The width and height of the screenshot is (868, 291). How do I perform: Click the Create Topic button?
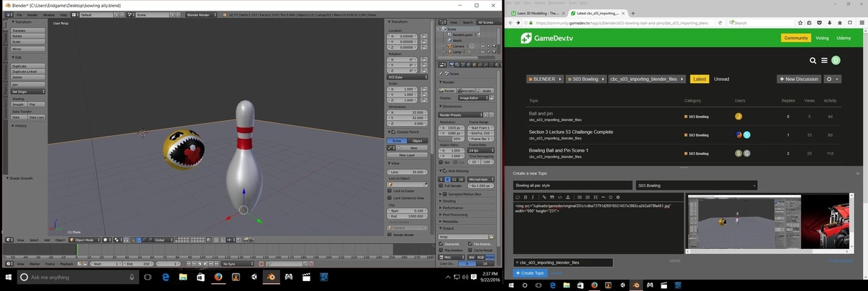coord(530,273)
